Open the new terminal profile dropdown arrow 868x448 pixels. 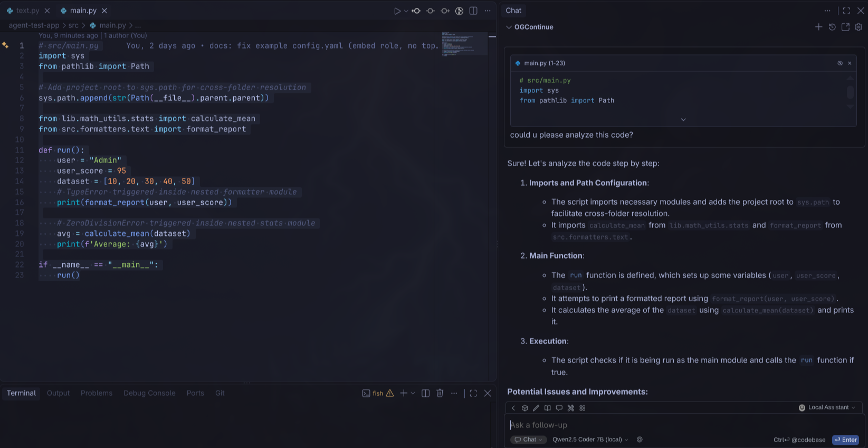[x=413, y=393]
